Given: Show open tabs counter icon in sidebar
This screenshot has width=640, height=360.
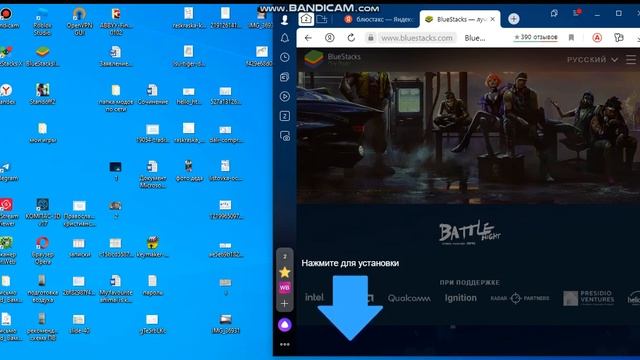Looking at the screenshot, I should 284,116.
